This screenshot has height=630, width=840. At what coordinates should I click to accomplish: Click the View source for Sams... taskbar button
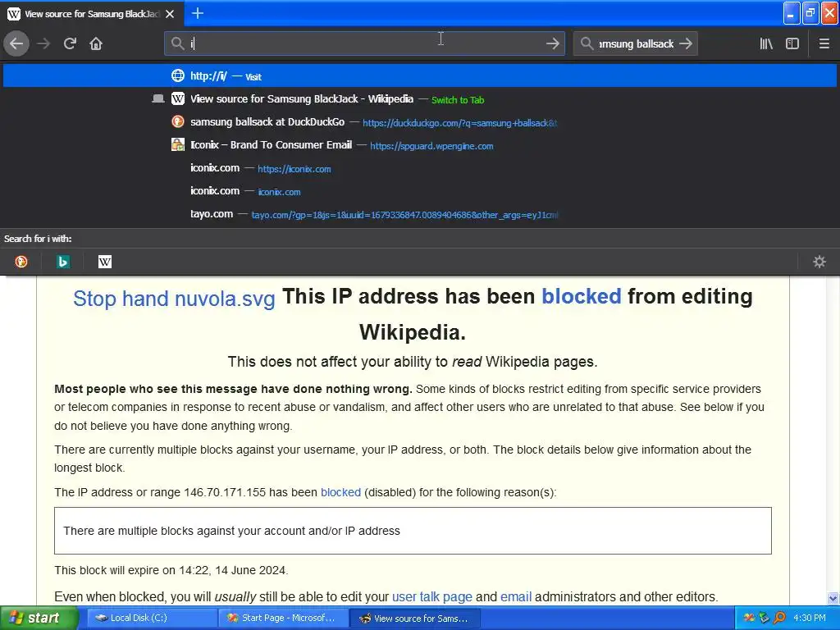pyautogui.click(x=413, y=619)
